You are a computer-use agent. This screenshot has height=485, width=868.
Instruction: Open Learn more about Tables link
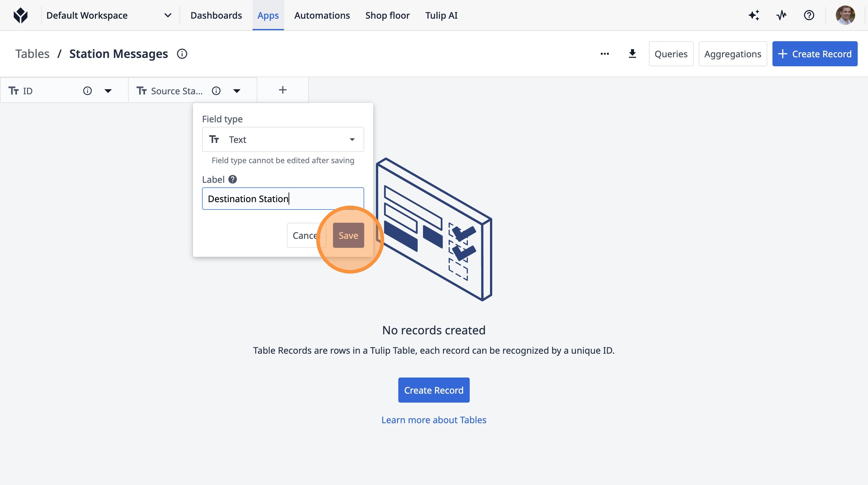434,420
